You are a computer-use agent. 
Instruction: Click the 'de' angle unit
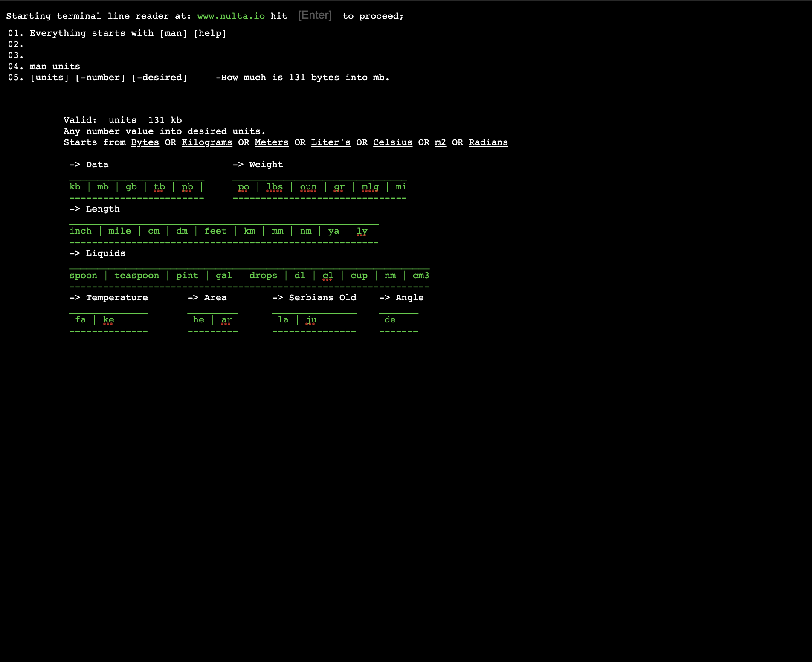(x=390, y=320)
